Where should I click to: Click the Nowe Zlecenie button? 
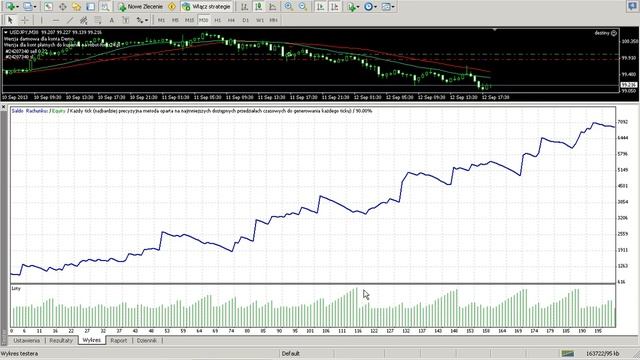point(140,7)
